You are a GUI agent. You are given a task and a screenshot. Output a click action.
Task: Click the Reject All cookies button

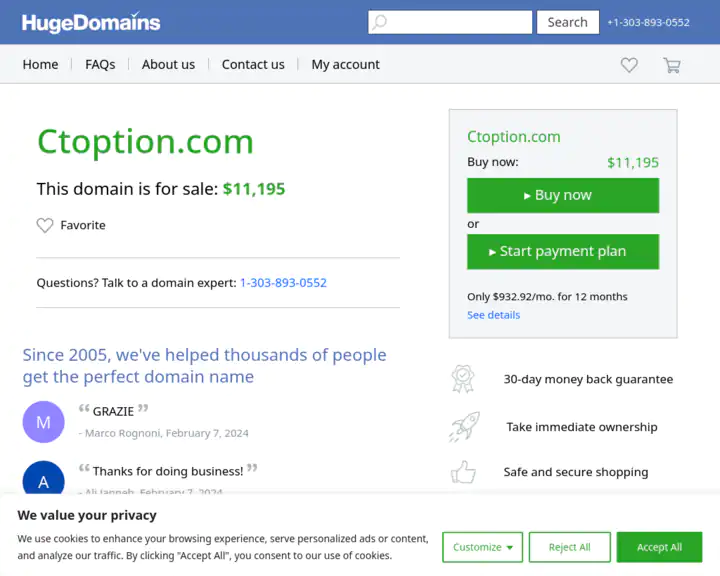(x=570, y=547)
